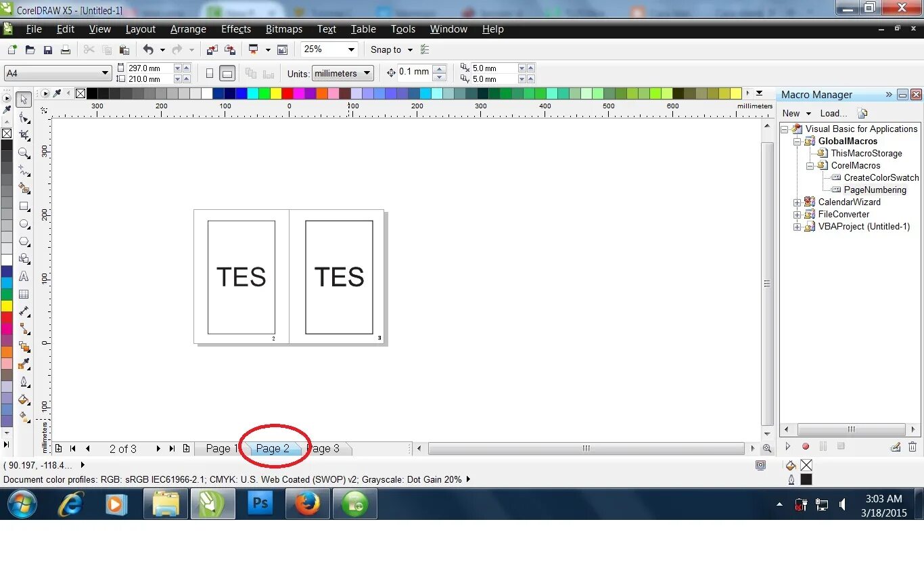The height and width of the screenshot is (568, 924).
Task: Select the Fill bucket tool
Action: [x=24, y=399]
